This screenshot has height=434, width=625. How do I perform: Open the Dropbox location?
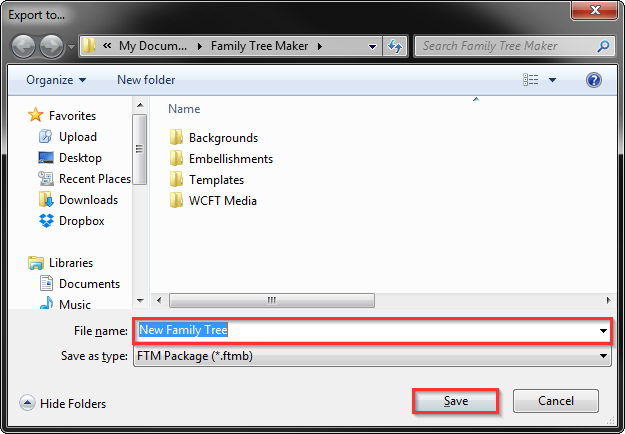pyautogui.click(x=82, y=221)
